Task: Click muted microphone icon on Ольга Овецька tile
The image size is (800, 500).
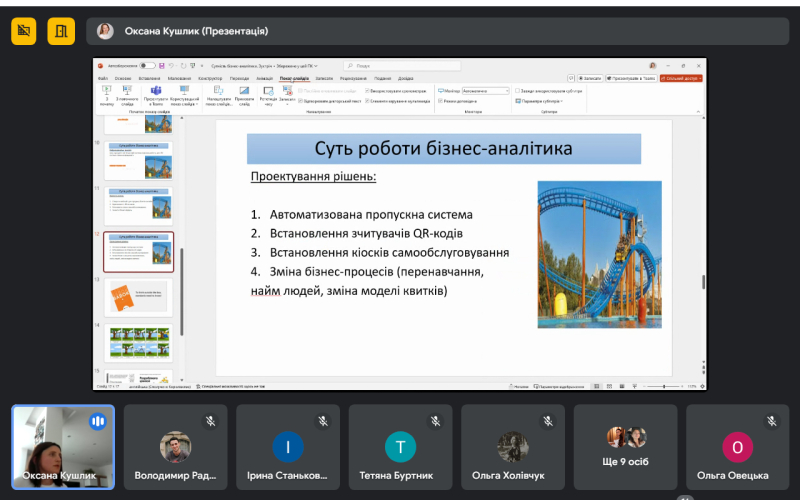Action: tap(772, 421)
